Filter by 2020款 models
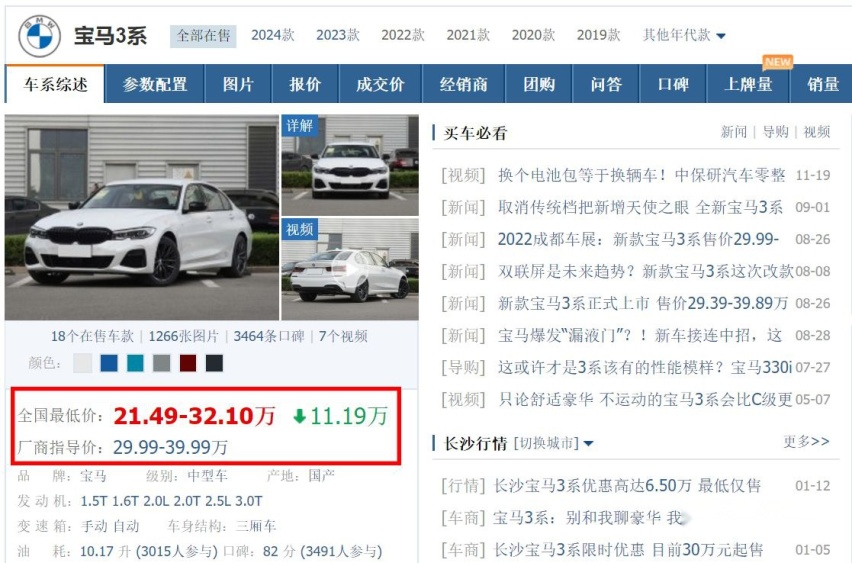The height and width of the screenshot is (563, 852). tap(534, 35)
